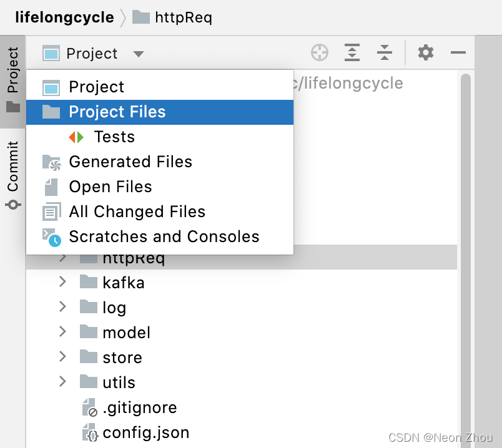Select All Changed Files view option

[x=137, y=212]
